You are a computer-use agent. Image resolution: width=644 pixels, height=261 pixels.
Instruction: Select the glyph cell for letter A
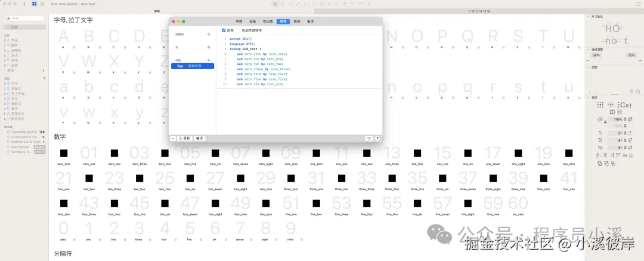coord(64,39)
